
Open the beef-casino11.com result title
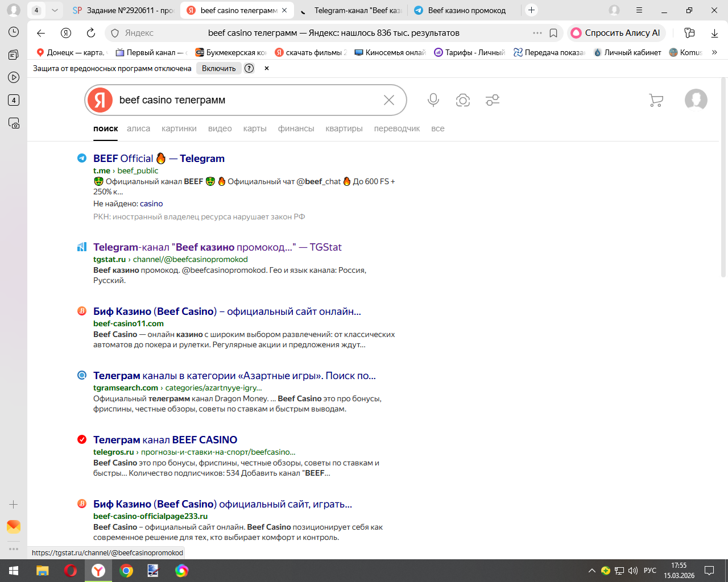(x=227, y=311)
